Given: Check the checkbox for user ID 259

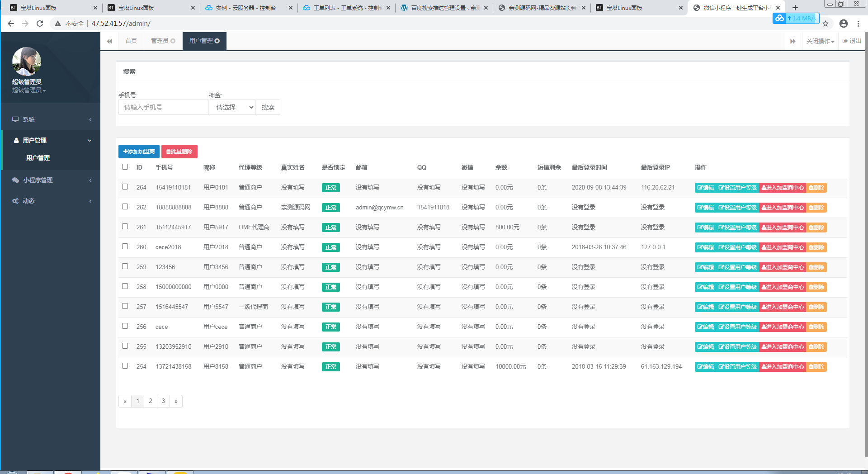Looking at the screenshot, I should [x=125, y=266].
